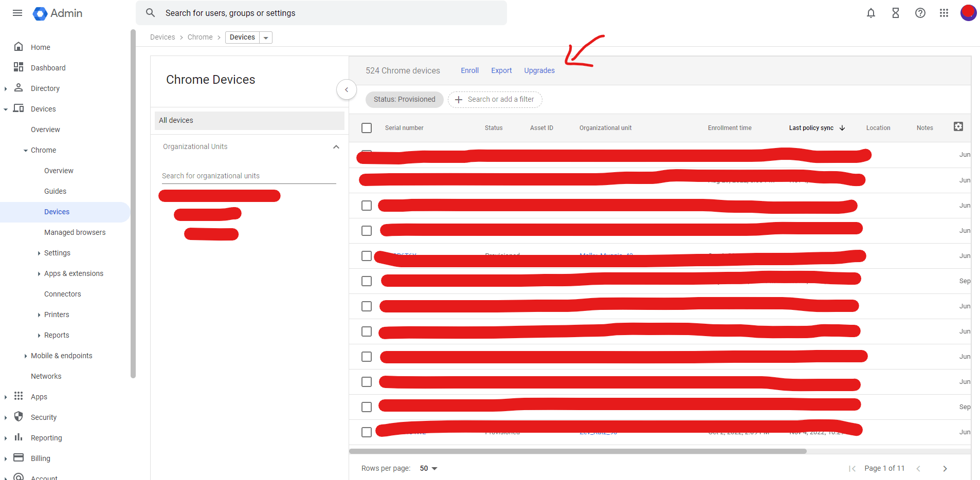Check the first device row checkbox

pyautogui.click(x=367, y=154)
